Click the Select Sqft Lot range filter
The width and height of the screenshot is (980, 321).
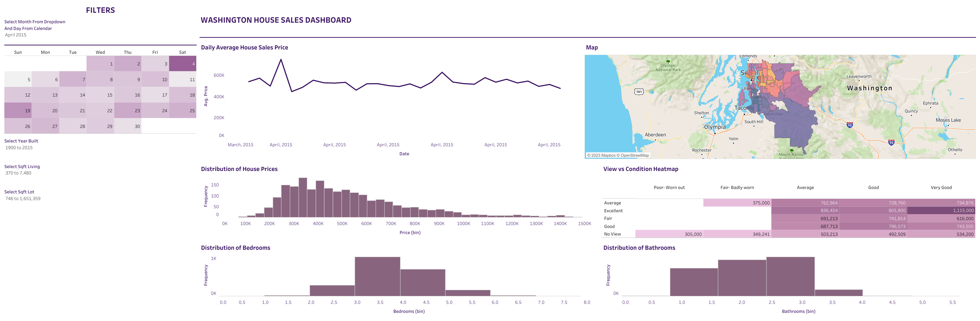click(19, 192)
